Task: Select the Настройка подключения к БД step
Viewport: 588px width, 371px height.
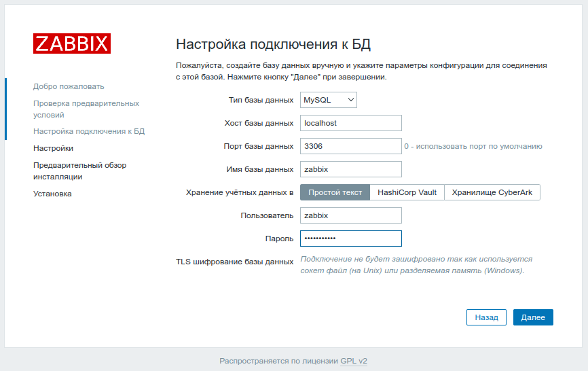Action: pos(89,131)
